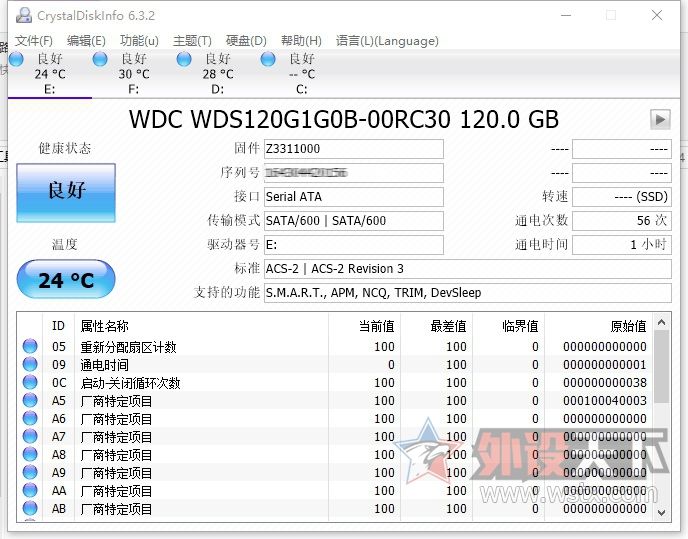688x539 pixels.
Task: Open the 主题(T) menu
Action: pyautogui.click(x=192, y=41)
